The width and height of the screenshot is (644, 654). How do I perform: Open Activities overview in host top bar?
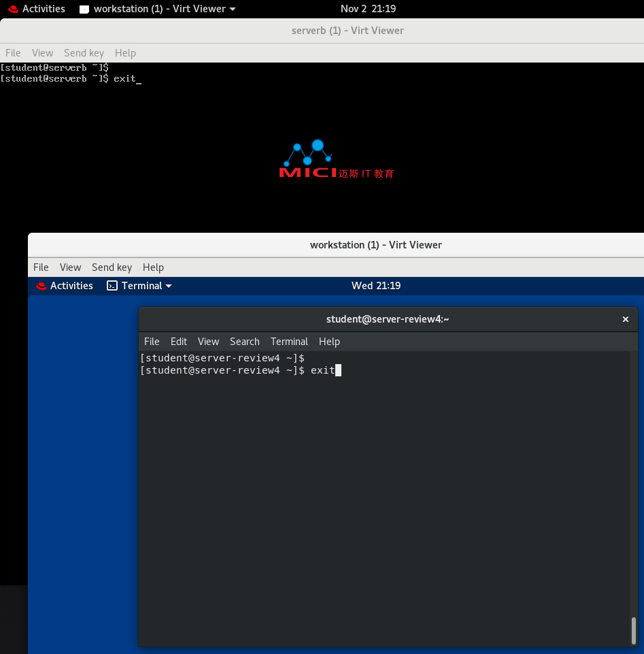coord(44,9)
